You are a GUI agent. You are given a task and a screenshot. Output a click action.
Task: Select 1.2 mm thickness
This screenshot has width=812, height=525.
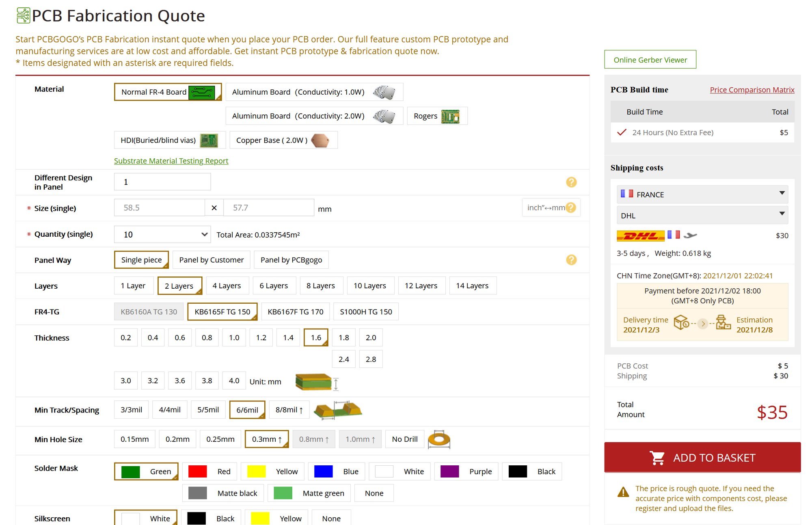pyautogui.click(x=261, y=338)
